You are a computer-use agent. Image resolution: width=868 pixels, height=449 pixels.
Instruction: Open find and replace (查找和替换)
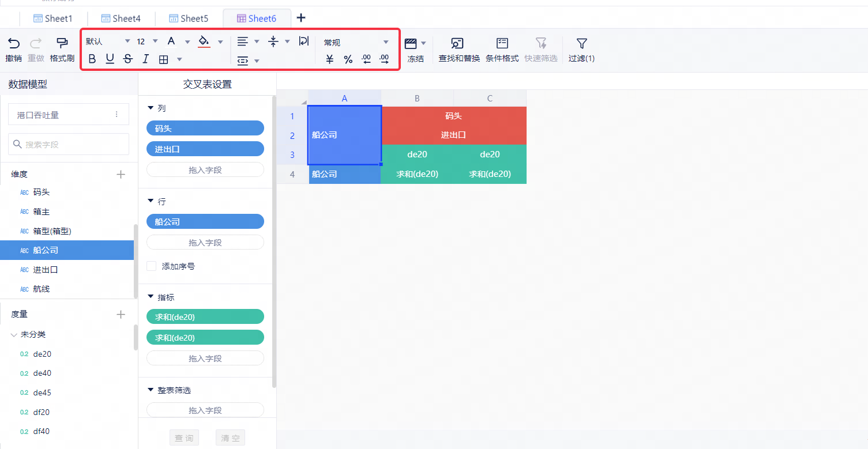(459, 43)
